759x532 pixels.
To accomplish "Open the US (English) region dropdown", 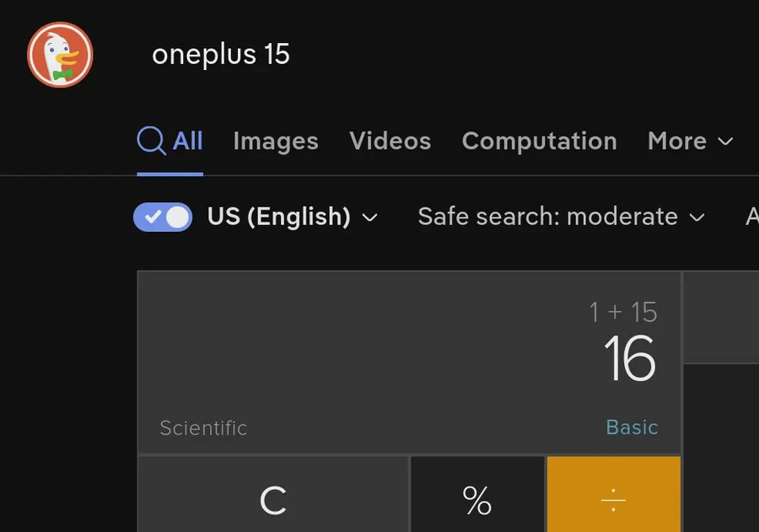I will click(x=293, y=217).
